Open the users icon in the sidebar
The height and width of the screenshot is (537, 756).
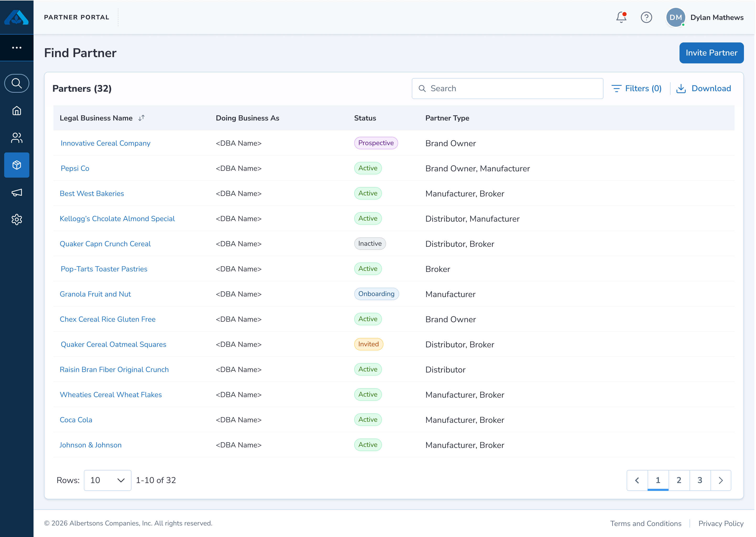tap(17, 138)
